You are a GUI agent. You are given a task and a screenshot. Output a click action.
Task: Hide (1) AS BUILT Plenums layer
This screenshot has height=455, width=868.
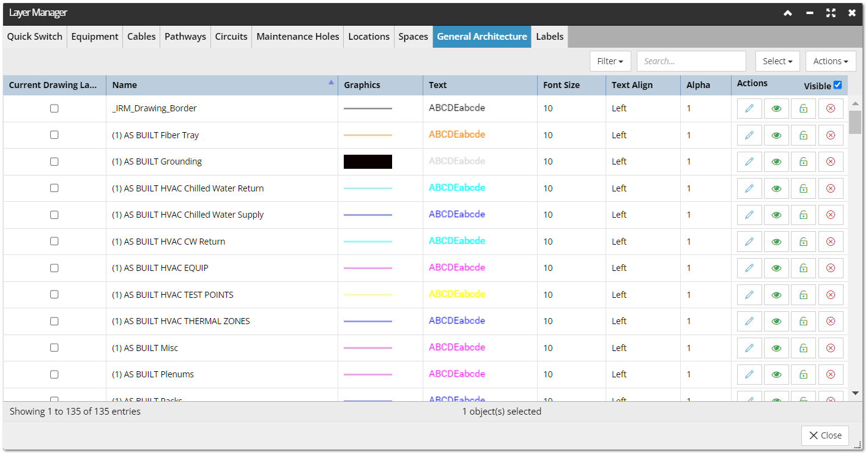tap(776, 374)
